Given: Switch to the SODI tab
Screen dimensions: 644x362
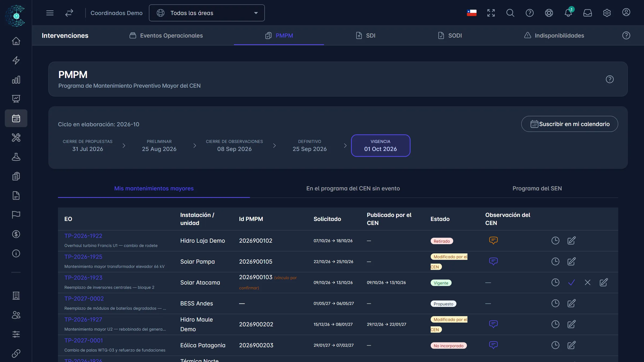Looking at the screenshot, I should pos(450,35).
